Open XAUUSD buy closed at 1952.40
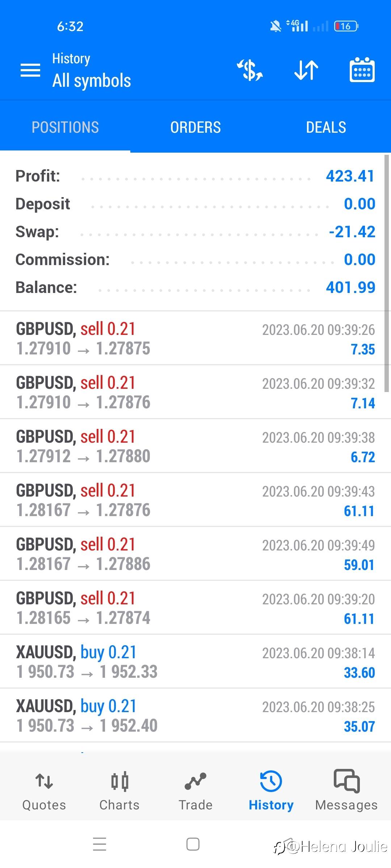This screenshot has width=391, height=868. pos(195,716)
